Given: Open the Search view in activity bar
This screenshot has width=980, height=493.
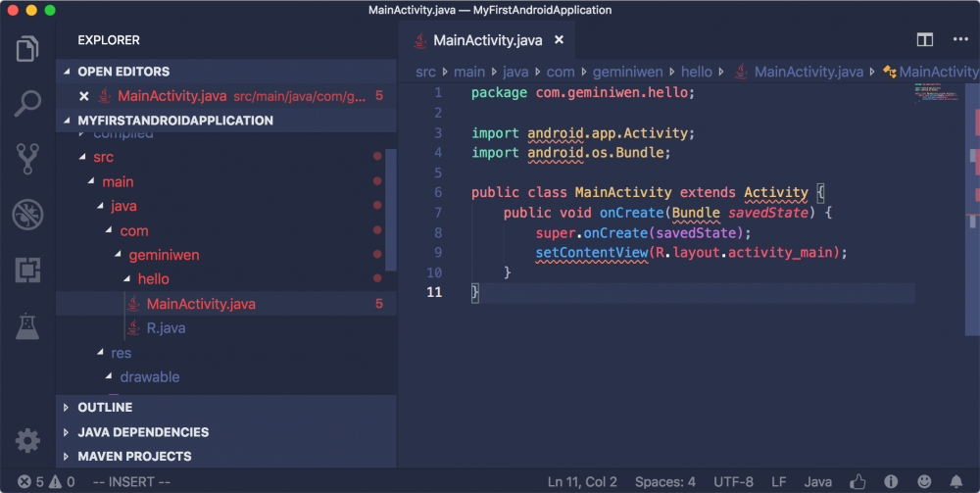Looking at the screenshot, I should click(x=27, y=103).
